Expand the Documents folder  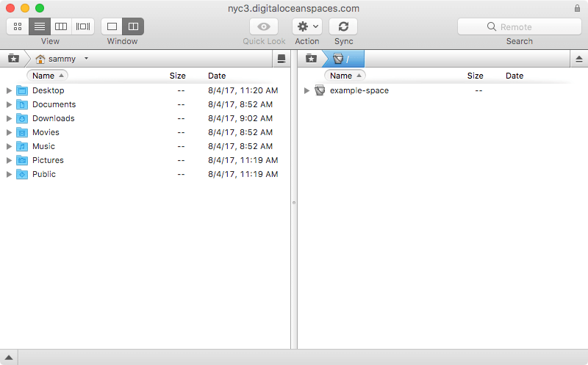tap(9, 104)
